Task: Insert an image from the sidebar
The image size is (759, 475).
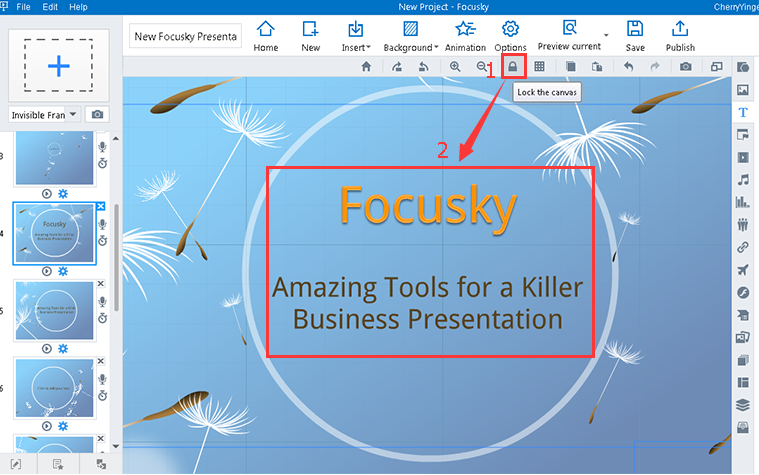Action: [x=743, y=90]
